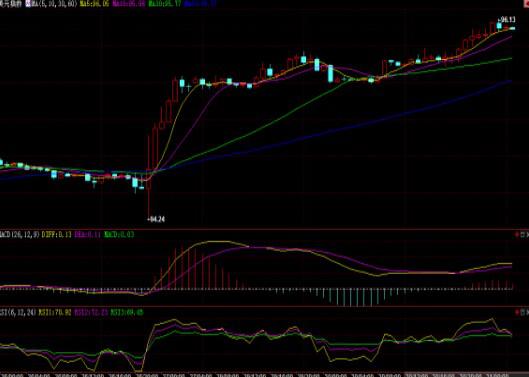Click the yellow DIFF:0.13 value
Screen dimensions: 529x377
[x=57, y=234]
